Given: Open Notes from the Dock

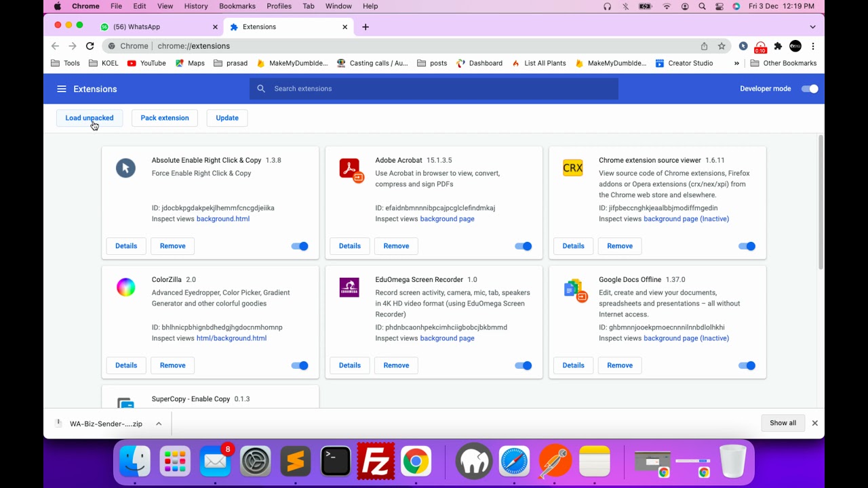Looking at the screenshot, I should (x=595, y=462).
